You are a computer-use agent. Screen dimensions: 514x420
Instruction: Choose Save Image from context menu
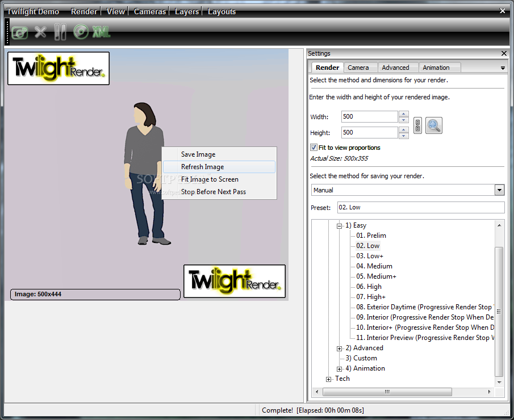click(x=219, y=154)
